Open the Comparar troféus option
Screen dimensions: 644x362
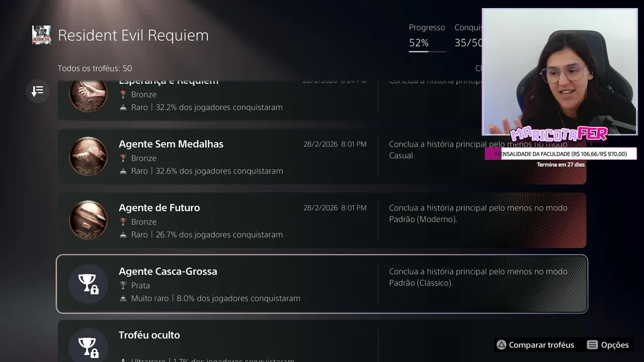[x=535, y=345]
